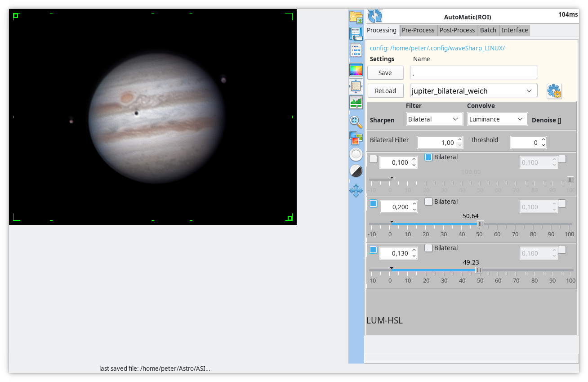This screenshot has width=588, height=382.
Task: Click the slider handle at 50.64
Action: click(x=480, y=224)
